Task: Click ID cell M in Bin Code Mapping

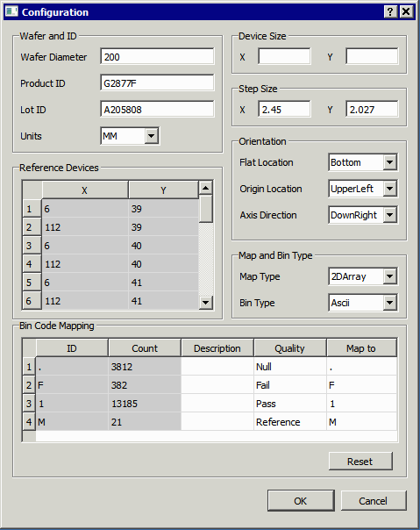Action: [x=72, y=422]
